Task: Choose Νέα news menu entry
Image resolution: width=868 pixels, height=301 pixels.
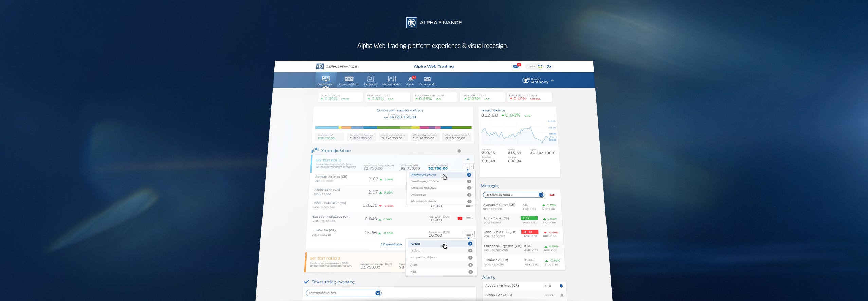Action: (441, 272)
